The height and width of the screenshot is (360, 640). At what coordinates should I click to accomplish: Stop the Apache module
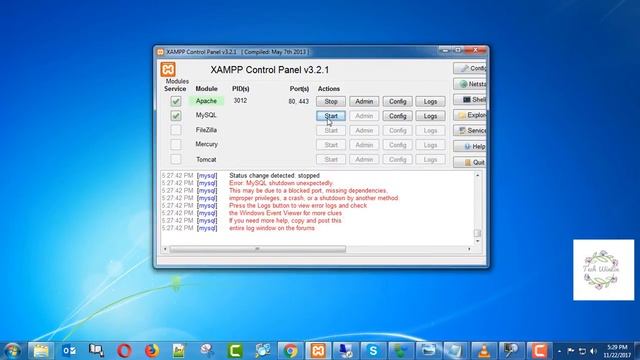coord(331,101)
